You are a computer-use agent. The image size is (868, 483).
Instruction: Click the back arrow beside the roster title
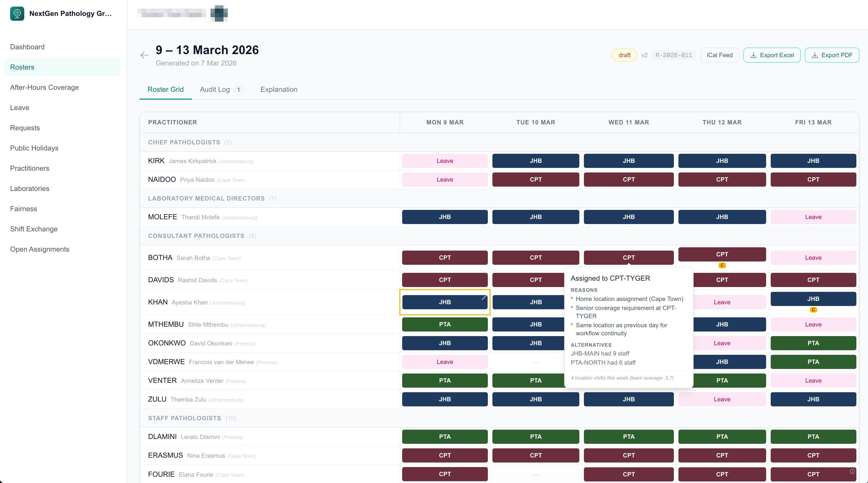tap(144, 55)
